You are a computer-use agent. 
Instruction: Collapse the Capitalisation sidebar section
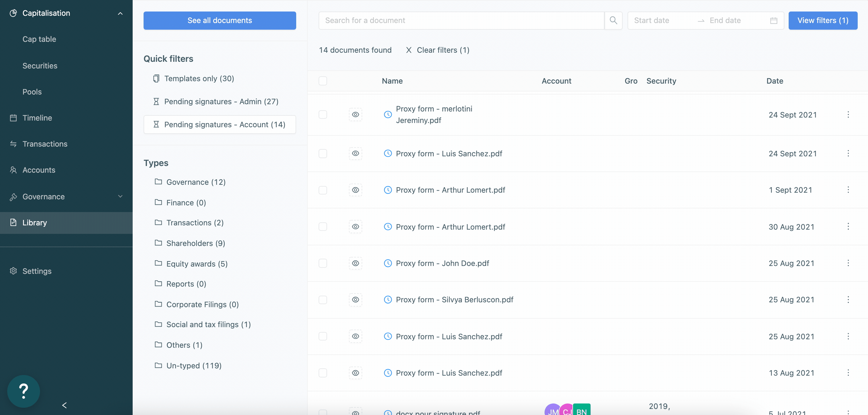[x=120, y=13]
